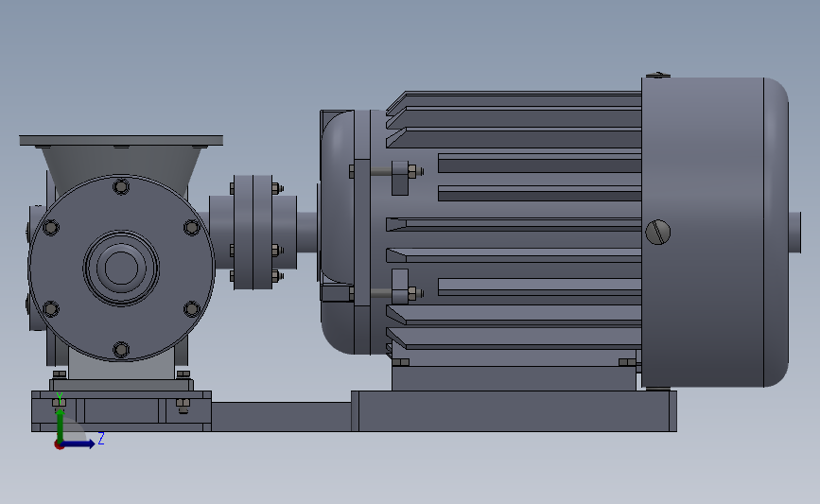Select the center bearing cap on the pump cover

pos(121,268)
